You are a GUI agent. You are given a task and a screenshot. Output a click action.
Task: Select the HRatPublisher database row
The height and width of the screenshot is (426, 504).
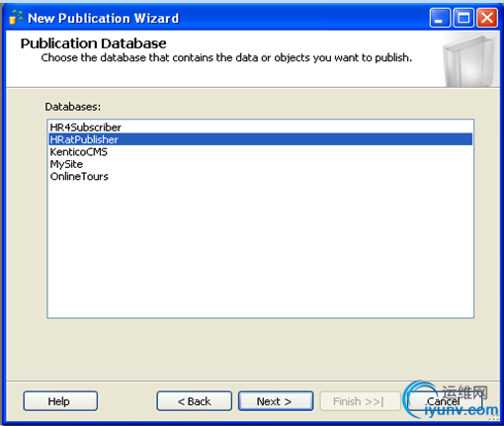point(260,139)
